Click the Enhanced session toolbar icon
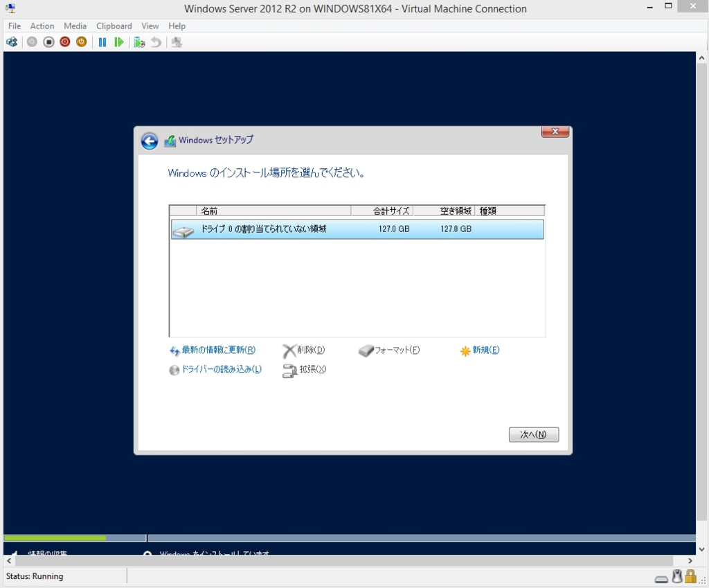 [x=177, y=42]
